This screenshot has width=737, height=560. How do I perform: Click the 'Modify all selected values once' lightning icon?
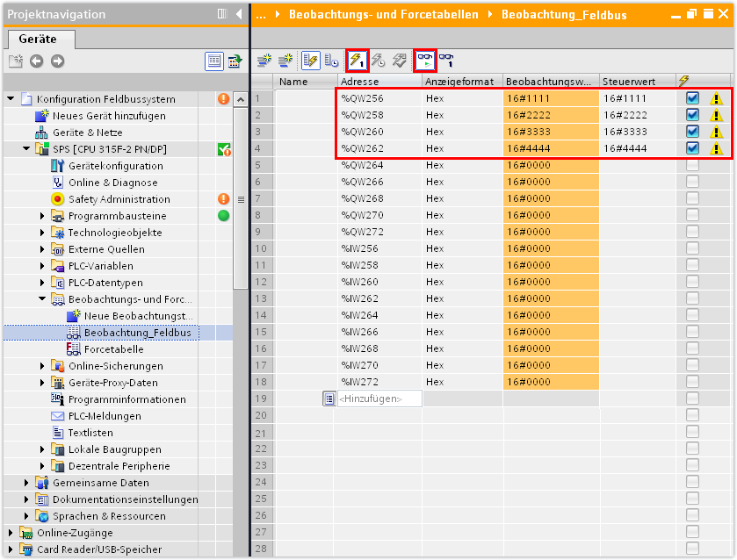357,60
